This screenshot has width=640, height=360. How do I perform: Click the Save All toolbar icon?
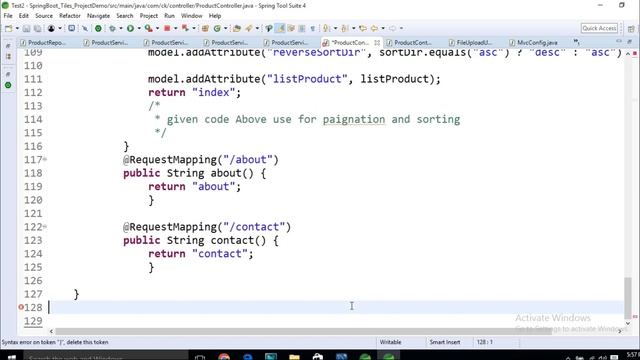(37, 28)
